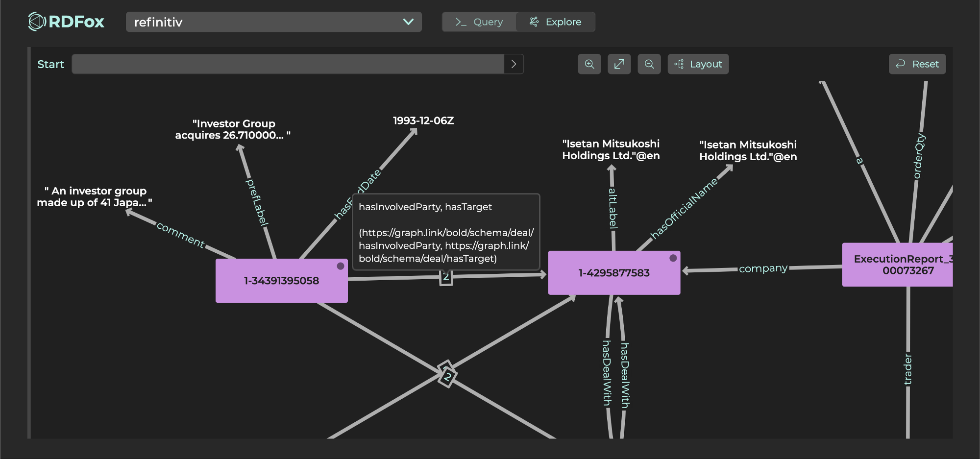Screen dimensions: 980x459
Task: Click the right hasDealWith edge label
Action: click(625, 375)
